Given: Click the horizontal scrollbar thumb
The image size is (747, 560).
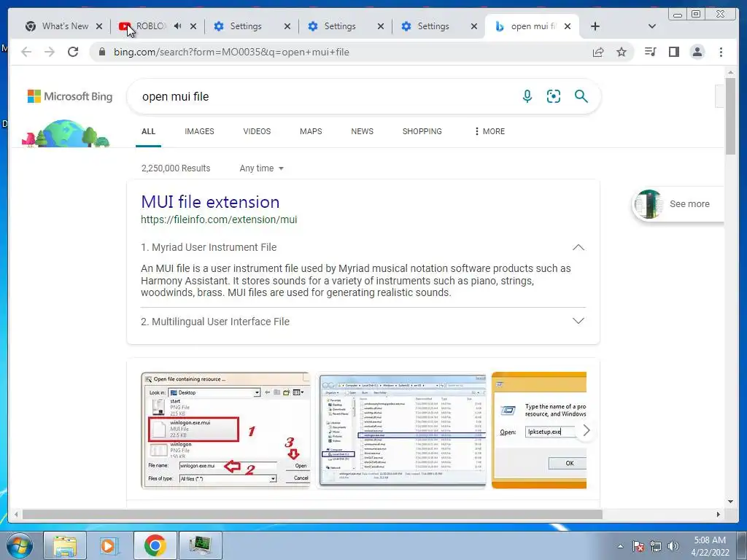Looking at the screenshot, I should pyautogui.click(x=312, y=514).
